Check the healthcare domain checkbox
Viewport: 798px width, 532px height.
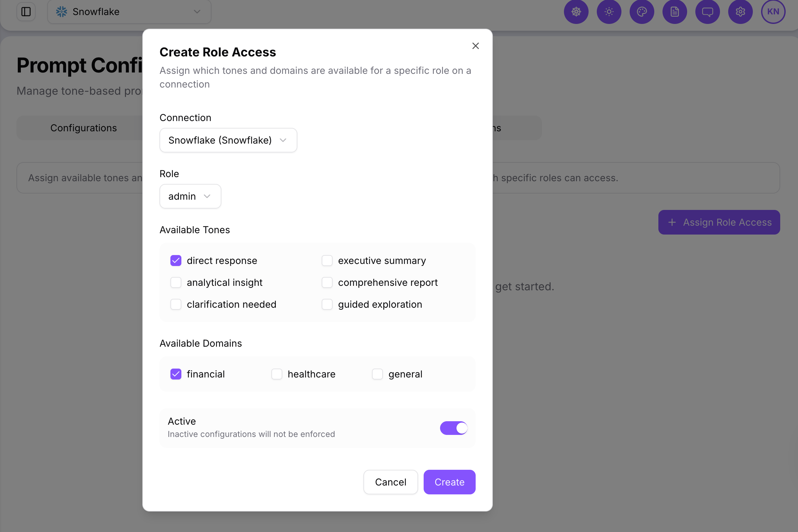point(277,374)
